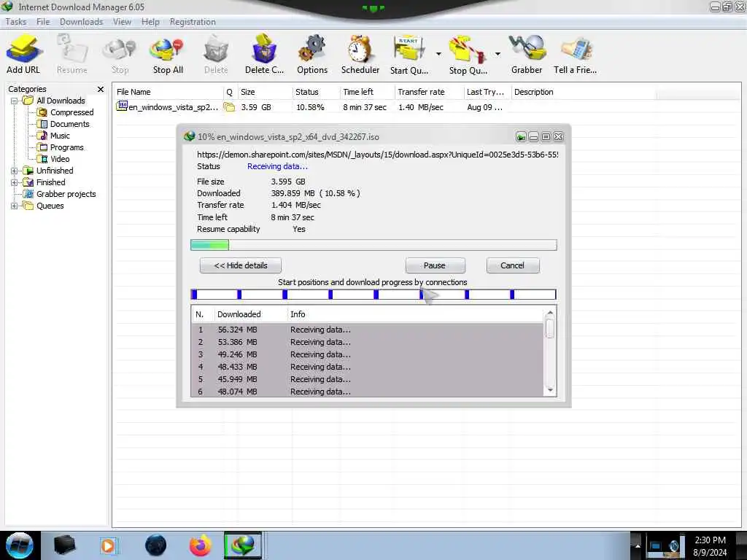Open the Scheduler tool
Viewport: 747px width, 560px height.
point(360,54)
